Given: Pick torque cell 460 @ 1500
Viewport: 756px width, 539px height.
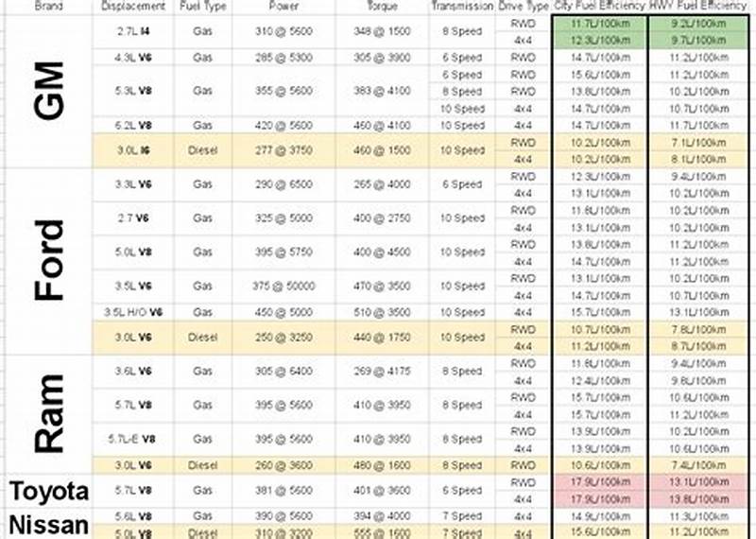Looking at the screenshot, I should click(x=382, y=150).
